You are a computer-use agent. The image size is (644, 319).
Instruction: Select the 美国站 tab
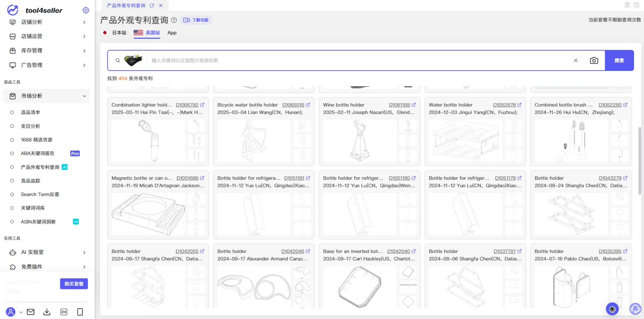click(147, 33)
